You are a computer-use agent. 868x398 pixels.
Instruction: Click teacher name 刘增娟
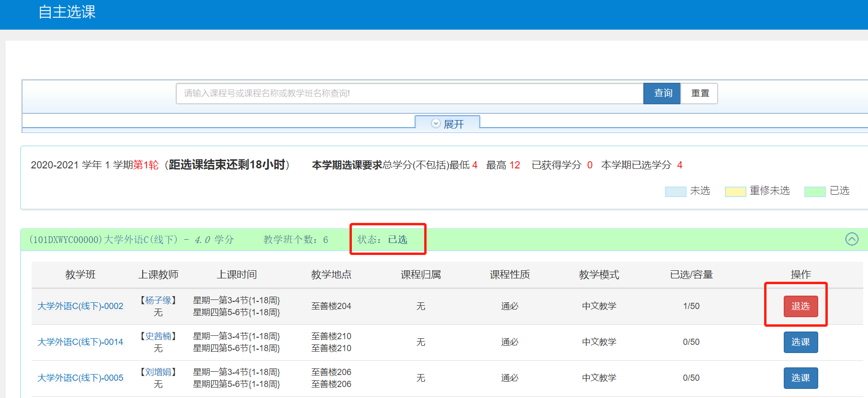pyautogui.click(x=158, y=372)
